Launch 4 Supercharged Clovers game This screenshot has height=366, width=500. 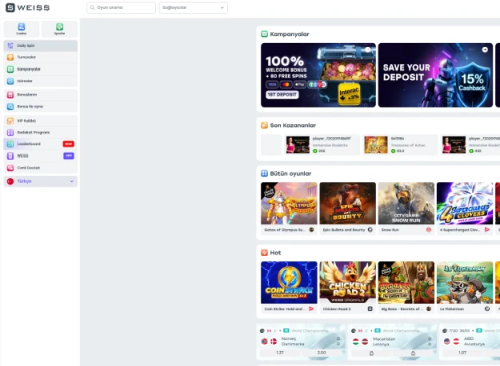(x=465, y=203)
